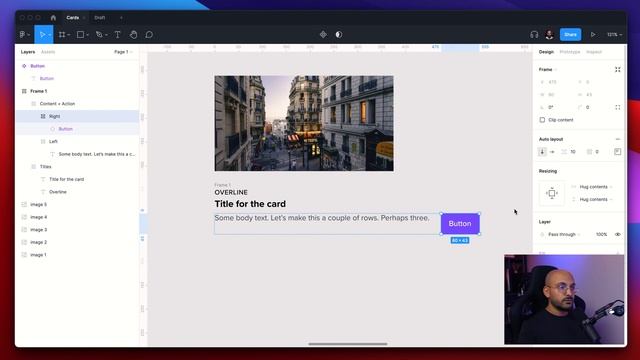Click the mask contrast icon in toolbar
Viewport: 640px width, 360px height.
(339, 35)
